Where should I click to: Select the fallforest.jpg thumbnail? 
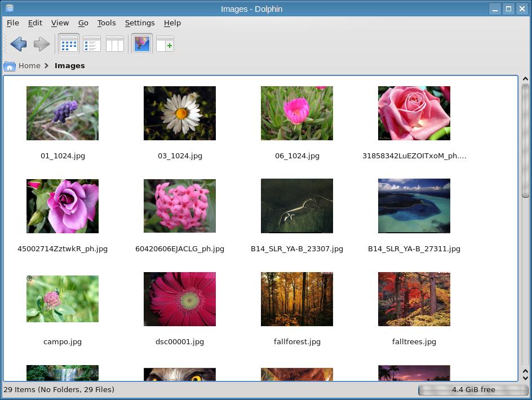[x=297, y=299]
